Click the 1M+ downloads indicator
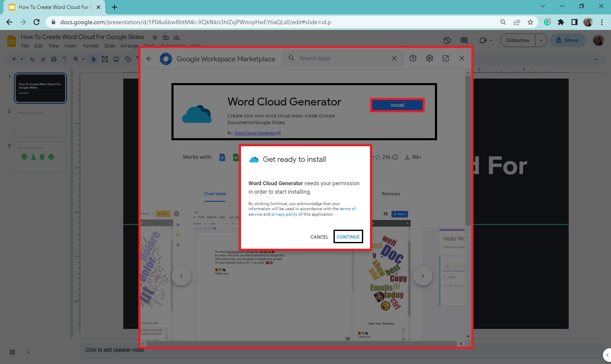This screenshot has width=611, height=364. click(x=413, y=157)
